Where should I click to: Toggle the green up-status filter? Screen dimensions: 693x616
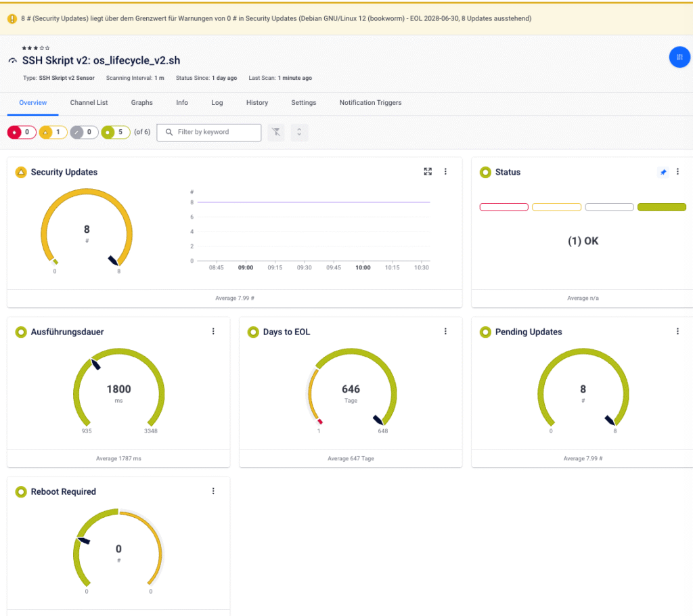pos(115,132)
